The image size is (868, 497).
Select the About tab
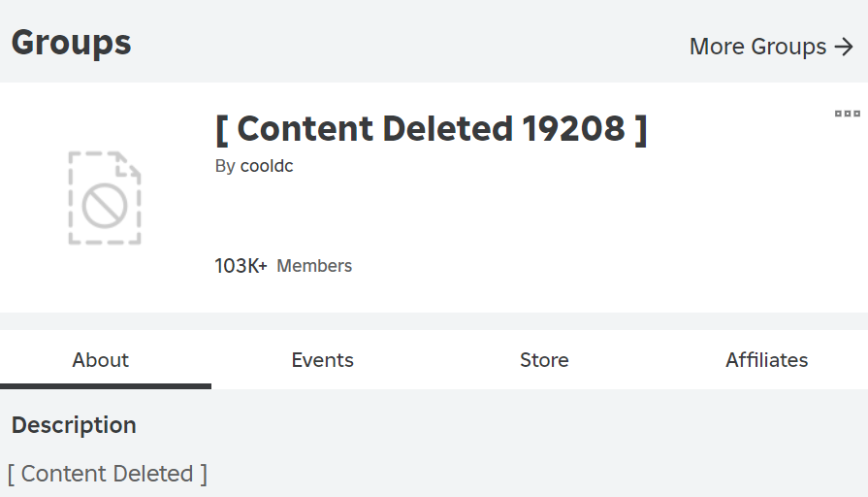tap(100, 360)
